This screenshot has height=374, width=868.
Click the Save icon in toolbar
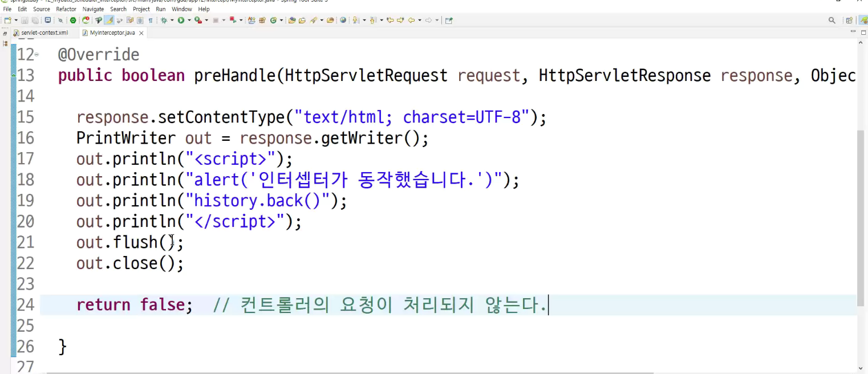pyautogui.click(x=25, y=20)
